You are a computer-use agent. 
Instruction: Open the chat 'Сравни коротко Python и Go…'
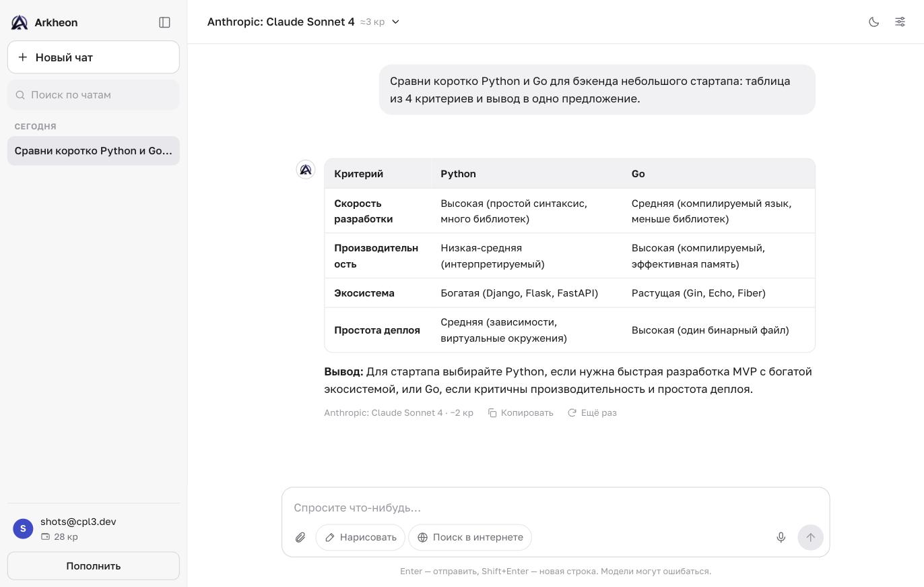pos(94,151)
